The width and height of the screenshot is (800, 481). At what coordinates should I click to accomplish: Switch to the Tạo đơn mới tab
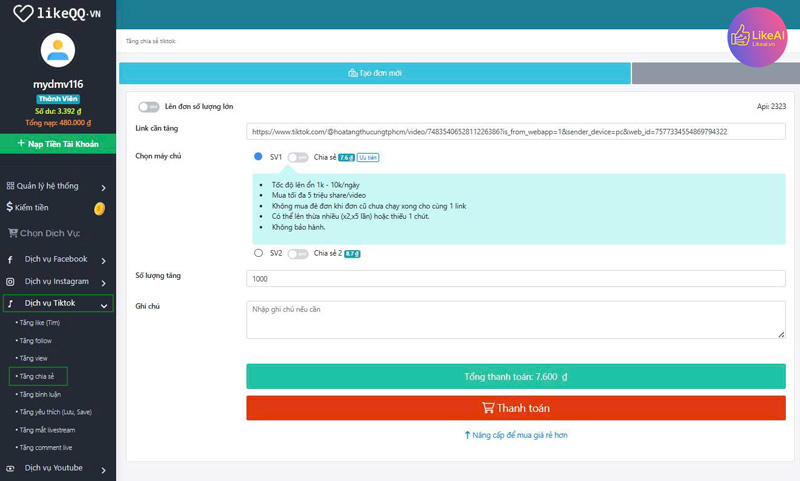tap(375, 73)
